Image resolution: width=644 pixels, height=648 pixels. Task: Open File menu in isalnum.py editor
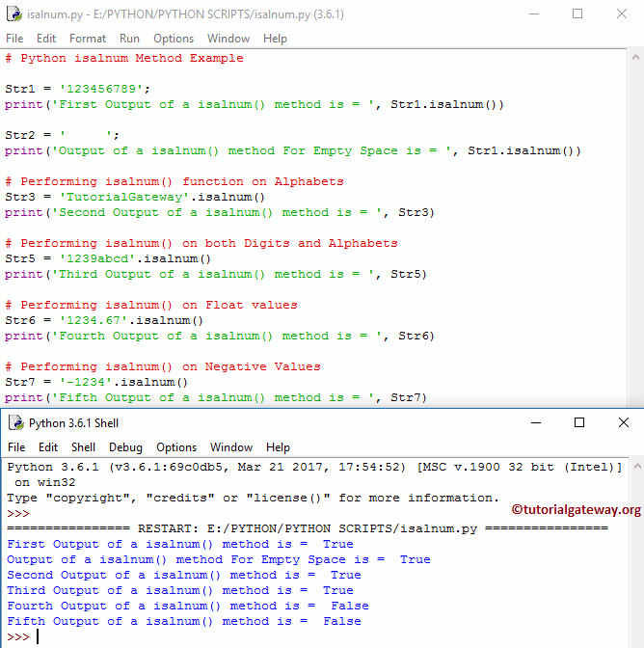14,39
